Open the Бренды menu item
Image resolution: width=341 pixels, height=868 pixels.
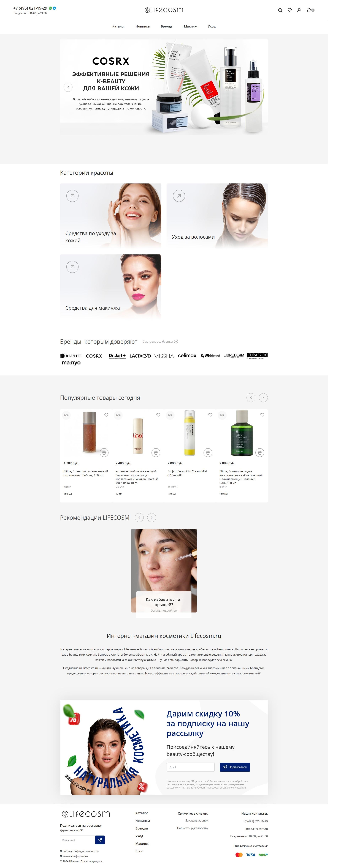[x=167, y=26]
